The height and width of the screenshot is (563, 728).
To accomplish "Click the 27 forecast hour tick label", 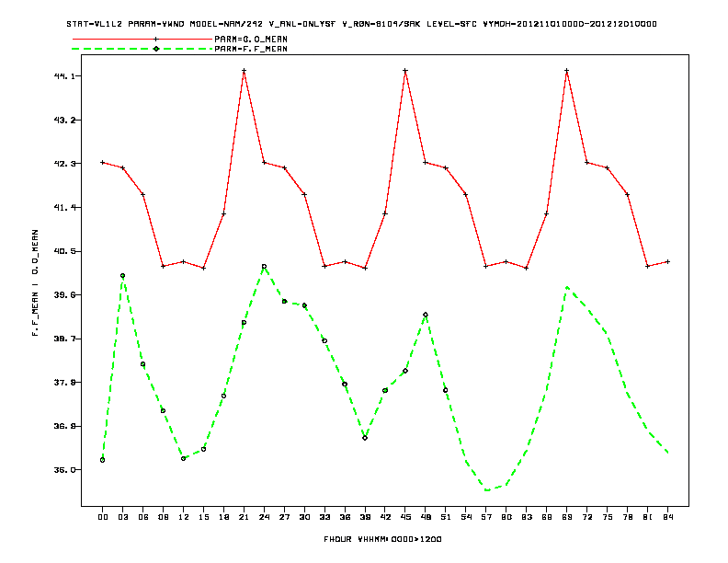I will point(284,517).
